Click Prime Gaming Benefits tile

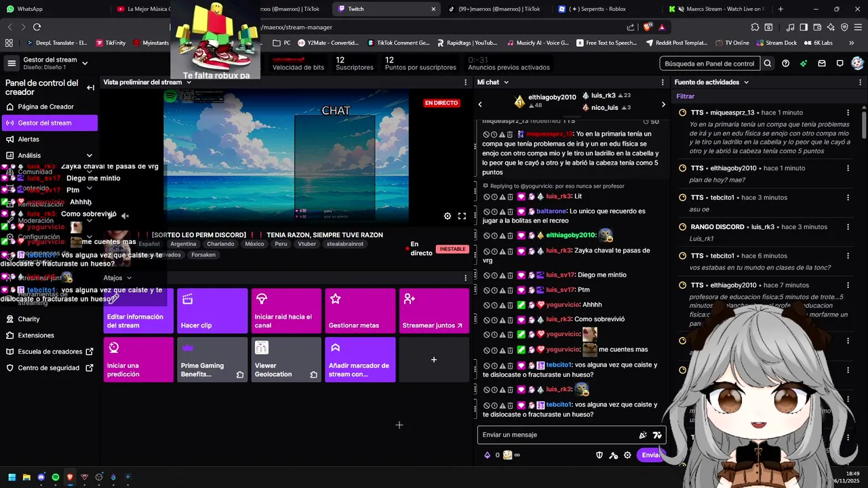[212, 360]
